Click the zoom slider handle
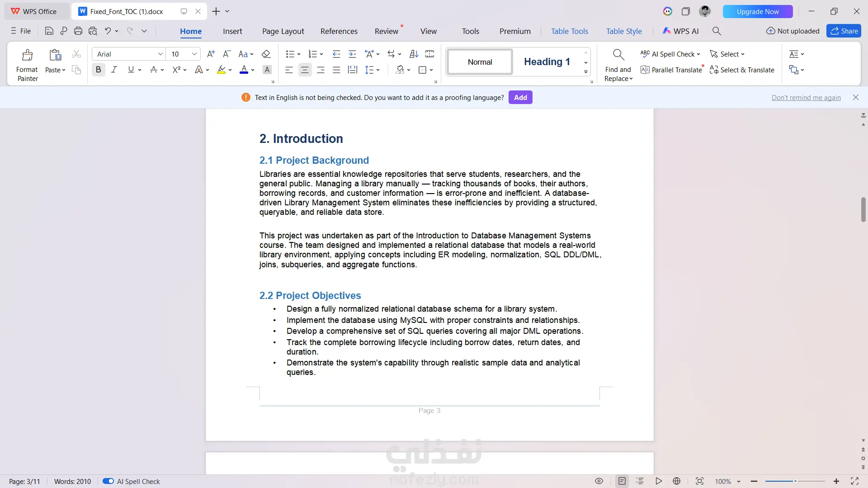The image size is (868, 488). coord(795,481)
